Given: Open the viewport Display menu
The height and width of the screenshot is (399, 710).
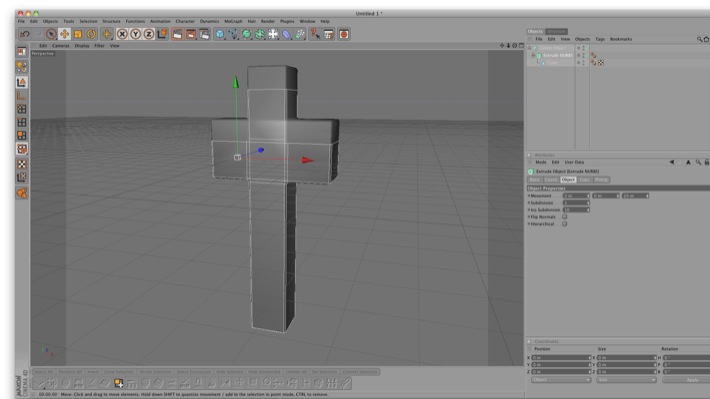Looking at the screenshot, I should click(82, 46).
